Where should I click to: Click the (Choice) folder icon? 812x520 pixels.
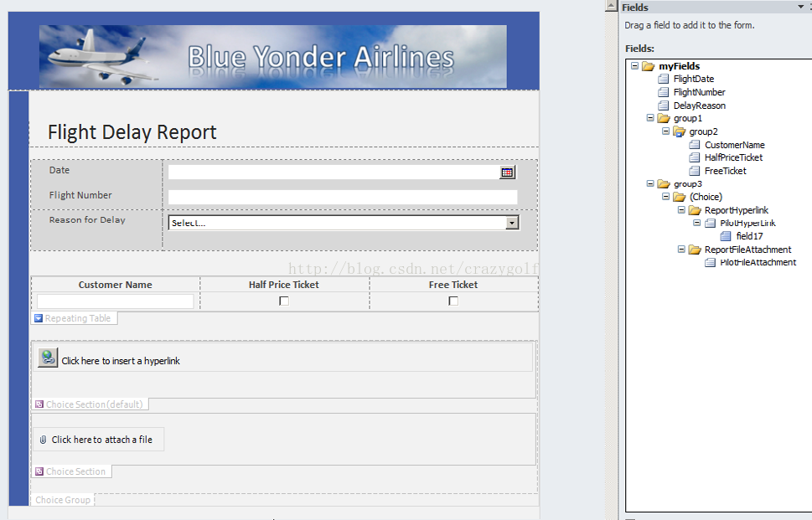(680, 197)
